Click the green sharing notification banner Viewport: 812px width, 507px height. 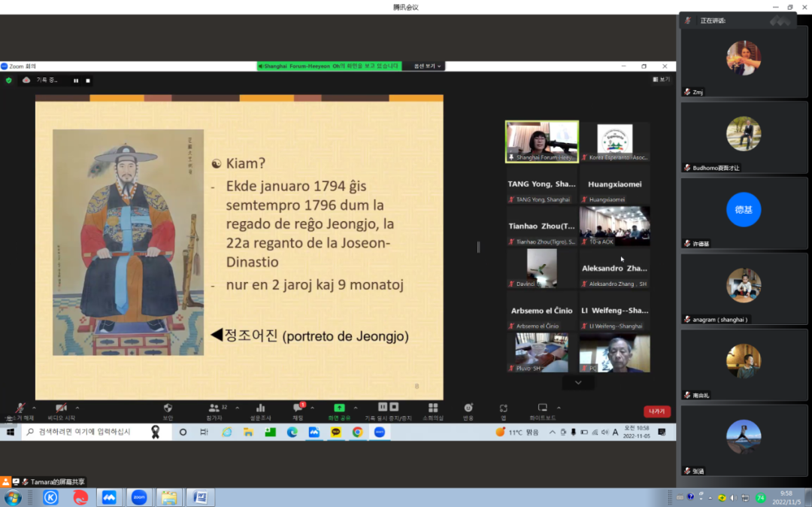point(329,66)
